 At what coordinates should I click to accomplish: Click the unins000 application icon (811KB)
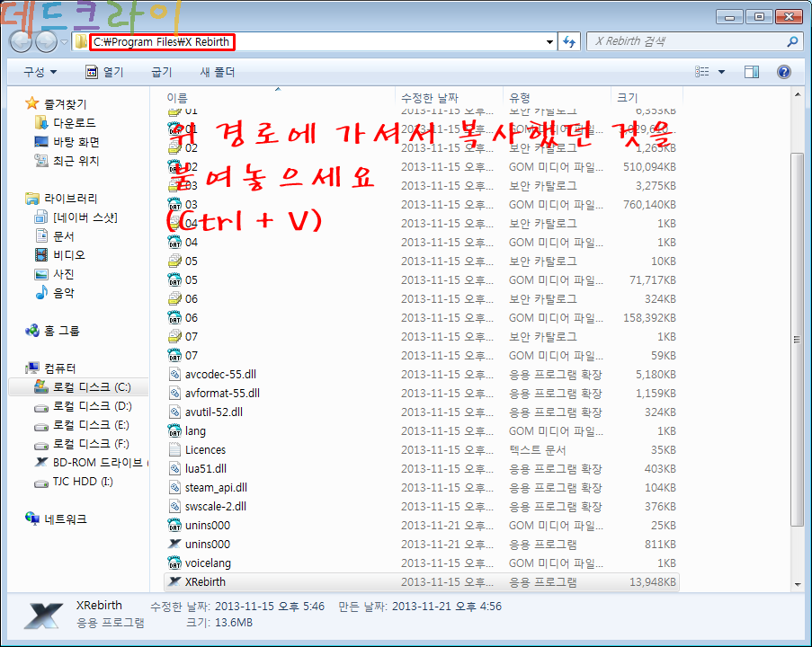pos(175,544)
